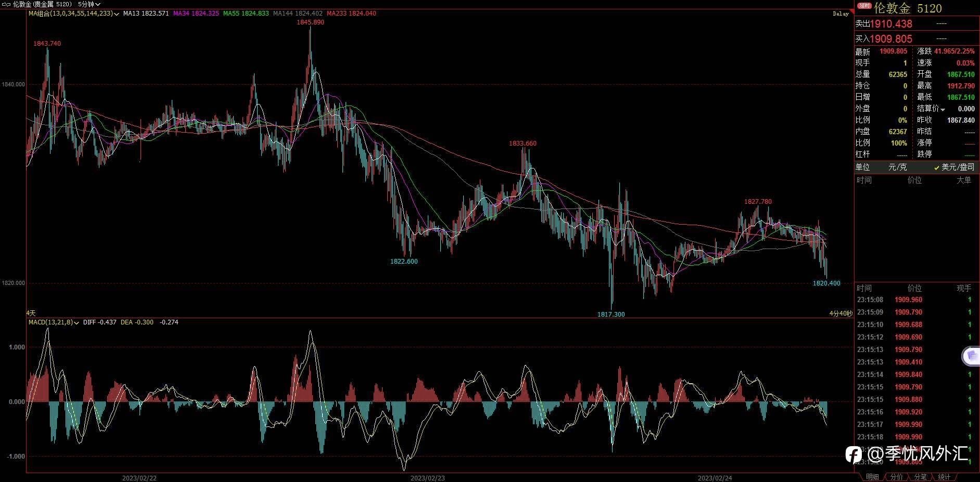
Task: Expand the MA组合 indicator parameter dropdown
Action: pyautogui.click(x=116, y=14)
